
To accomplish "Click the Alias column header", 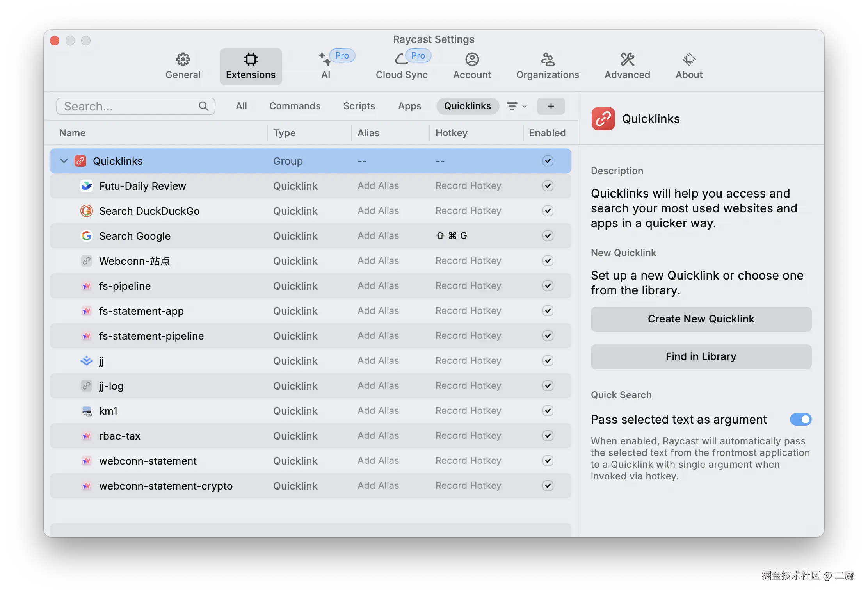I will click(368, 133).
